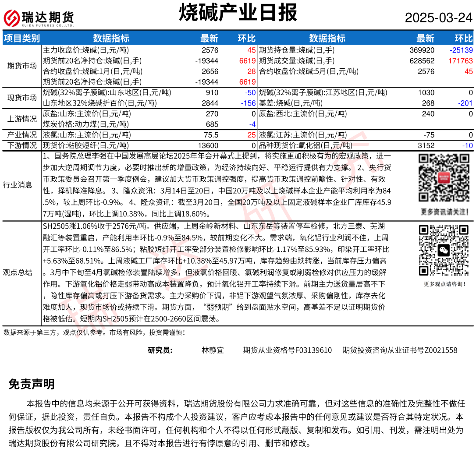
Task: Select the 上游情况 category label
Action: pos(22,119)
